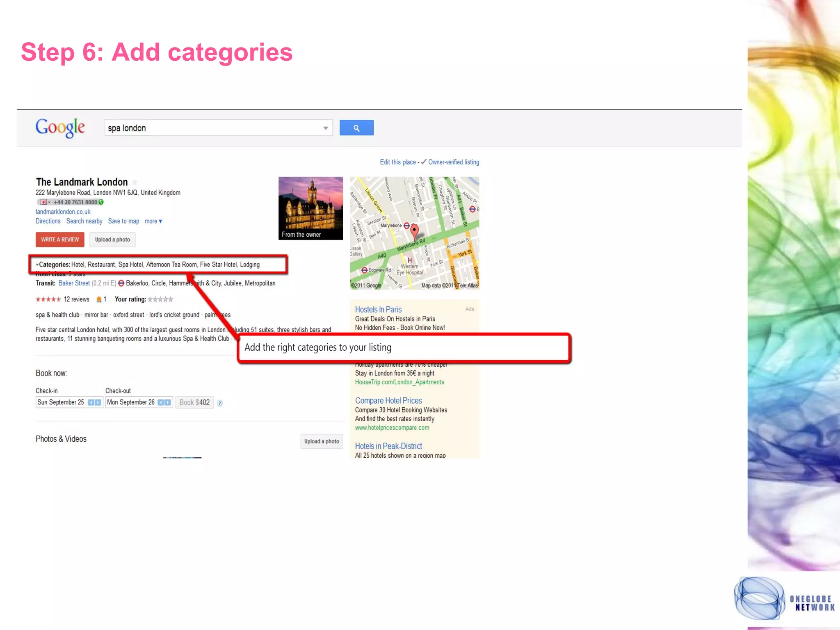
Task: Click the Directions link
Action: point(48,221)
